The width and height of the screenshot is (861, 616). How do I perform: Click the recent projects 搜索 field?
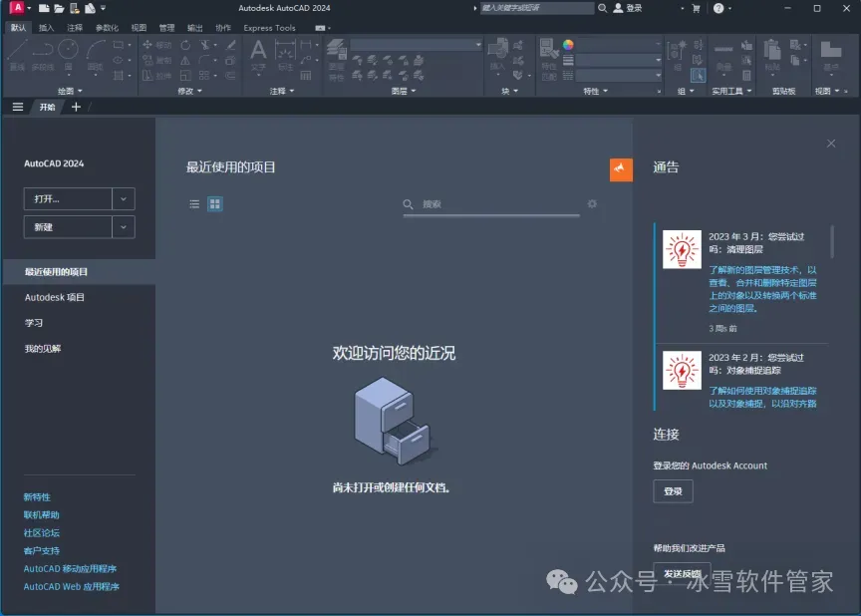(491, 204)
